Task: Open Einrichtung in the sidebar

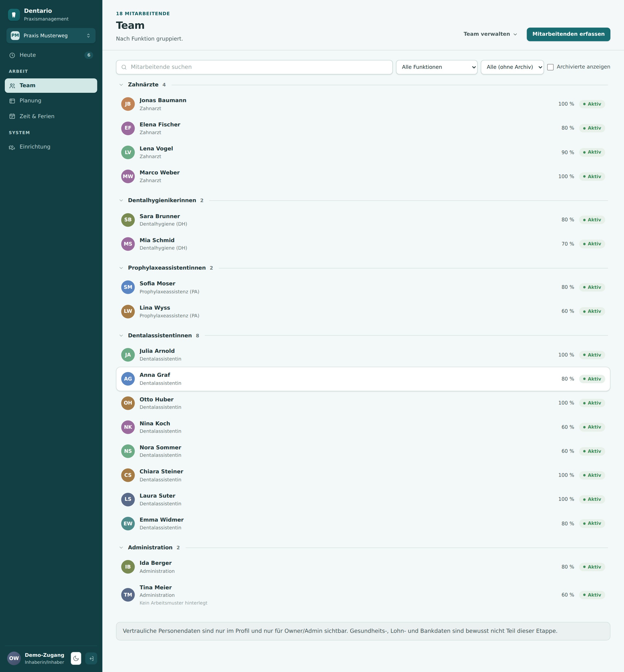Action: pos(51,147)
